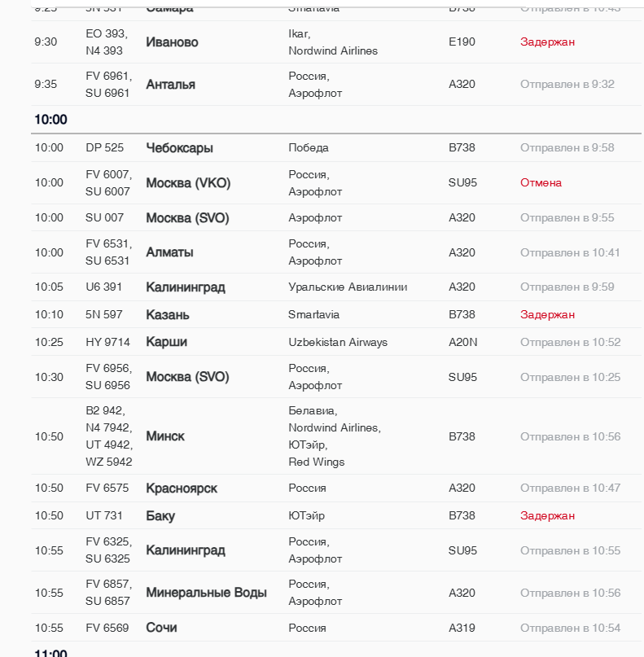
Task: Click the Чебоксары destination
Action: pyautogui.click(x=179, y=148)
